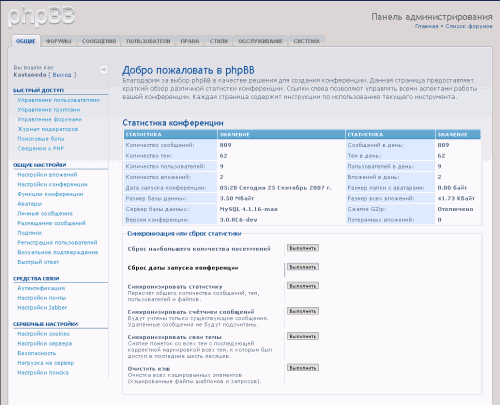The height and width of the screenshot is (405, 500).
Task: Collapse the sidebar menu arrow
Action: pyautogui.click(x=104, y=69)
